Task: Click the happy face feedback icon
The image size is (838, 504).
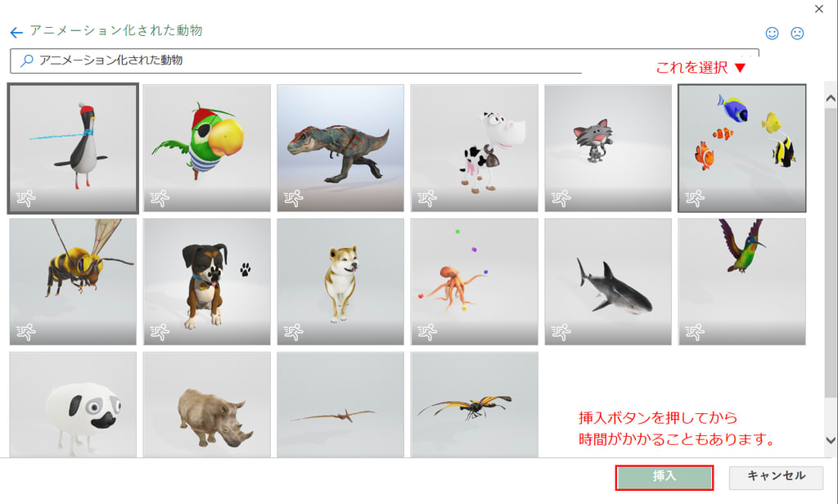Action: (772, 34)
